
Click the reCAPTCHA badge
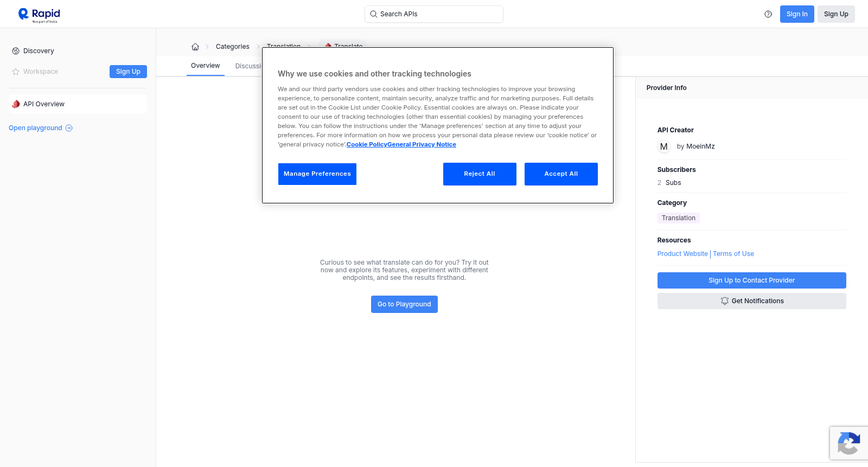[x=849, y=443]
